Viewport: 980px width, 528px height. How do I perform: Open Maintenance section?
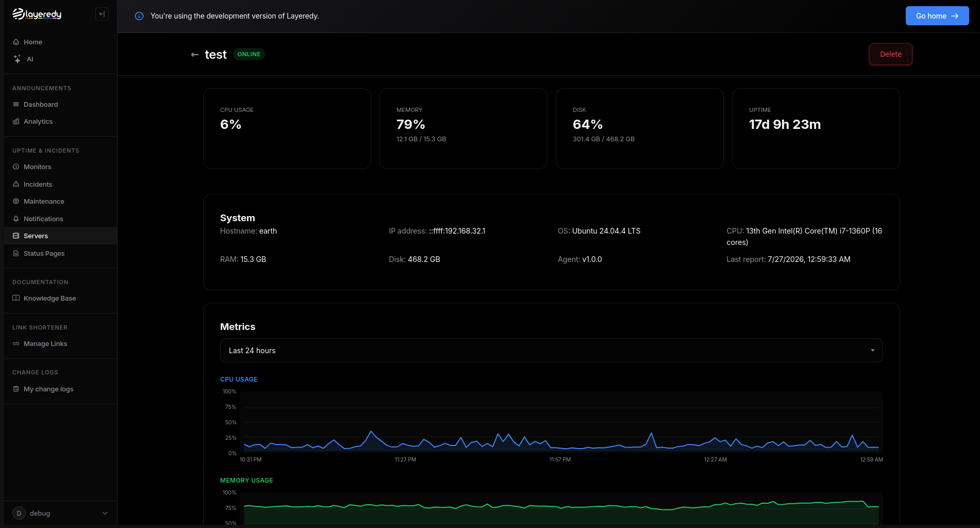[x=61, y=202]
